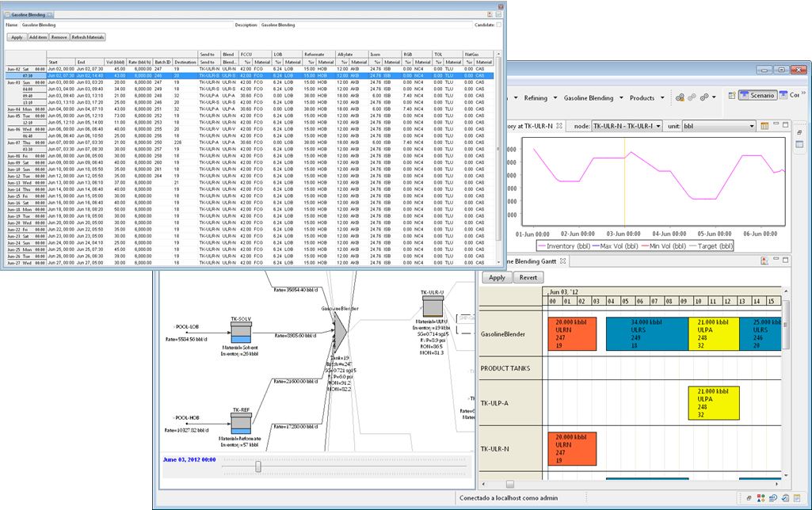The height and width of the screenshot is (510, 812).
Task: Toggle the Candidate checkbox
Action: click(499, 25)
